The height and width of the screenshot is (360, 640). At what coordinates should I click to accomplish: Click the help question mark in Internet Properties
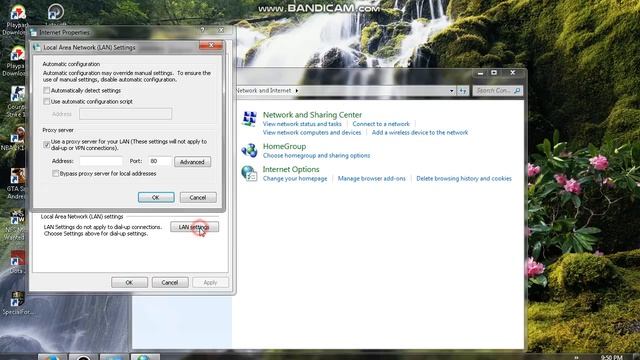point(202,30)
